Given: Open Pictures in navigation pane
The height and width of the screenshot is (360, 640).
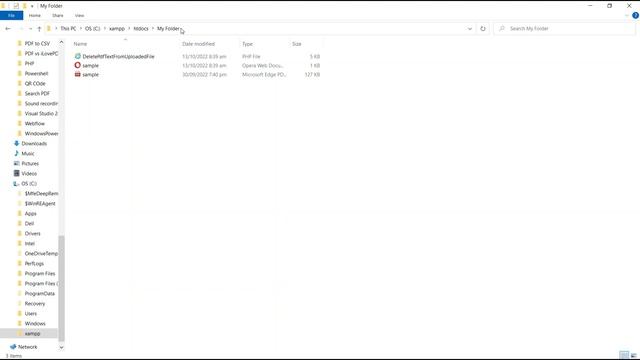Looking at the screenshot, I should [30, 163].
